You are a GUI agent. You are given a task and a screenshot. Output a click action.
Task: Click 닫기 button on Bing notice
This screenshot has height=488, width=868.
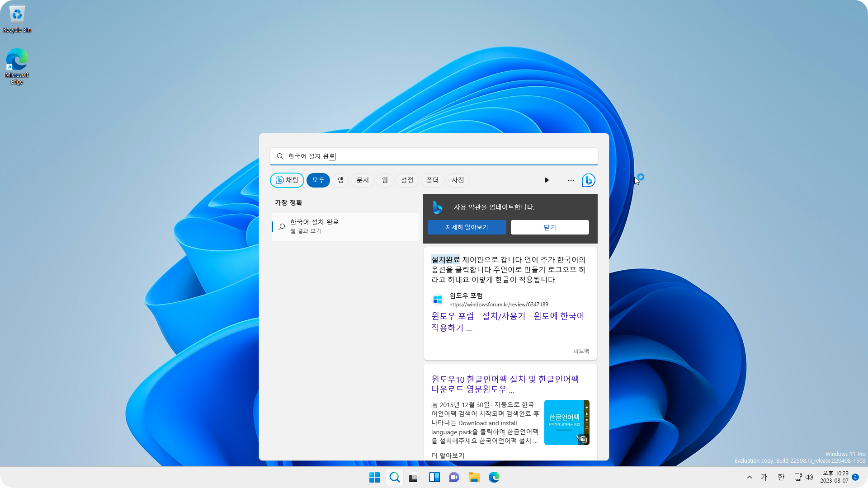point(550,227)
